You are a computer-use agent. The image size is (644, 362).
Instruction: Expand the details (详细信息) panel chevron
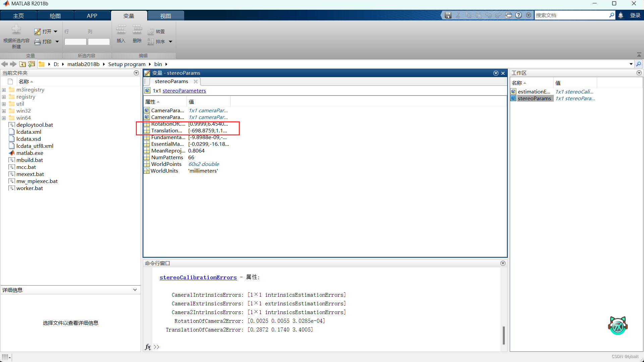click(135, 290)
